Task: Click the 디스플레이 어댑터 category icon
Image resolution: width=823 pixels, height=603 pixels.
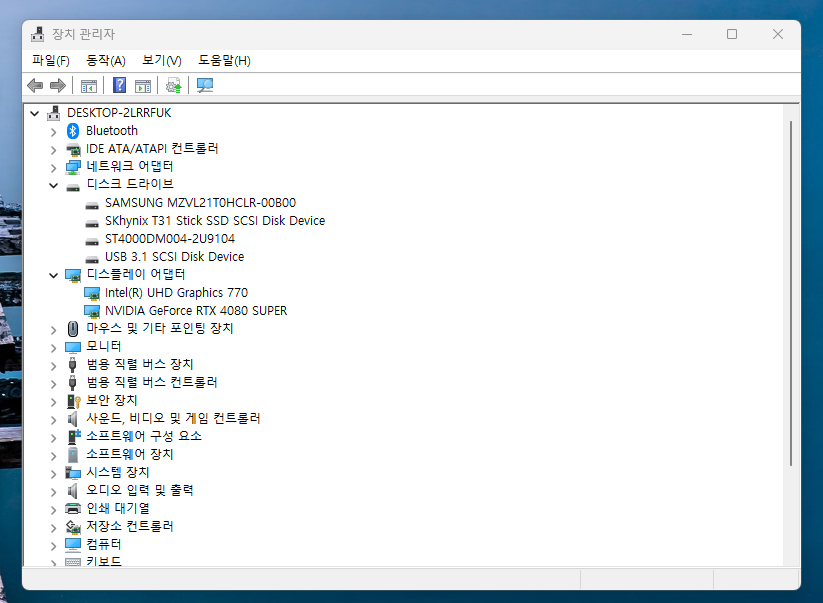Action: [73, 275]
